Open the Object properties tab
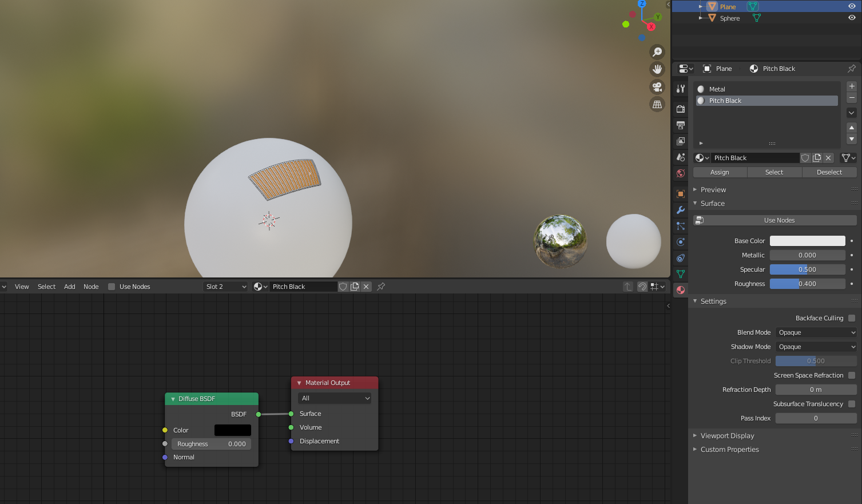Viewport: 862px width, 504px height. tap(681, 194)
